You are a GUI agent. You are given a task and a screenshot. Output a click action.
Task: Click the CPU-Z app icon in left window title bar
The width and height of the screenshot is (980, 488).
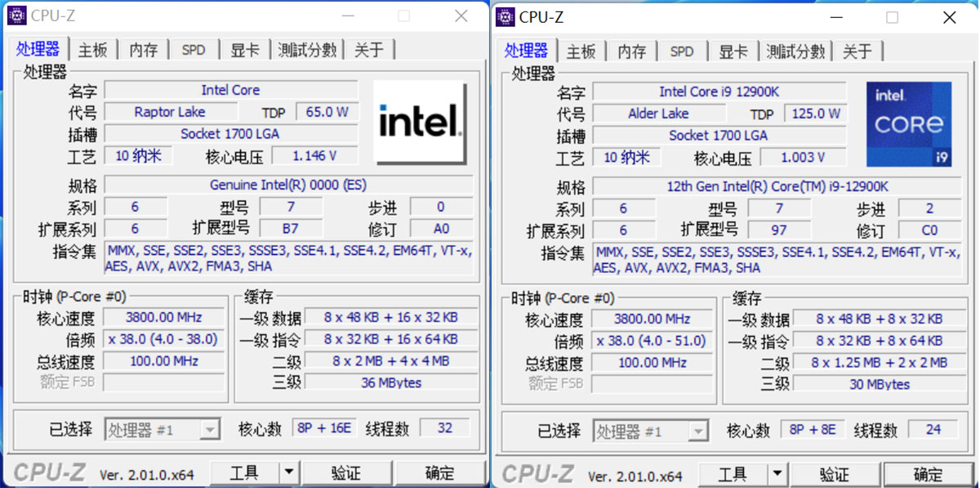tap(16, 16)
